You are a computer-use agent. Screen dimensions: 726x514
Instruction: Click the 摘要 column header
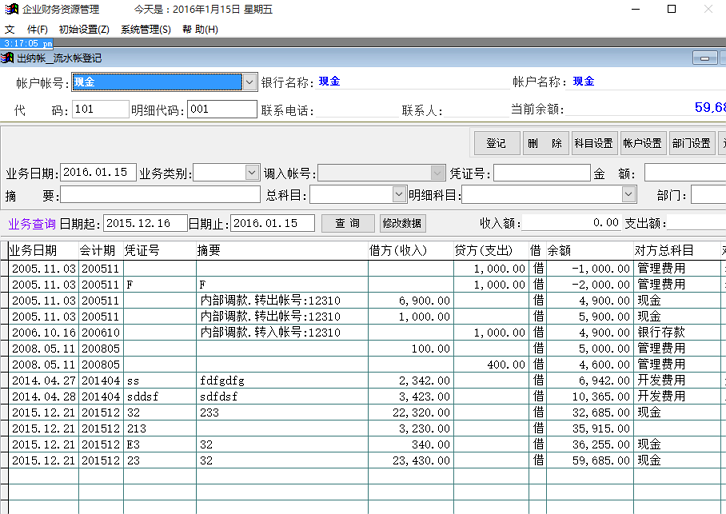(282, 251)
